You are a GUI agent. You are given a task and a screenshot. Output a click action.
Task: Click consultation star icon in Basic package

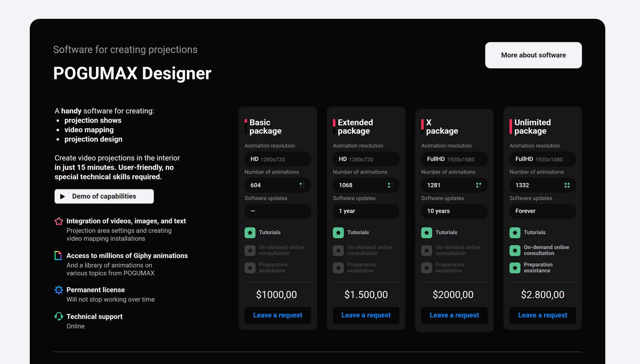250,251
